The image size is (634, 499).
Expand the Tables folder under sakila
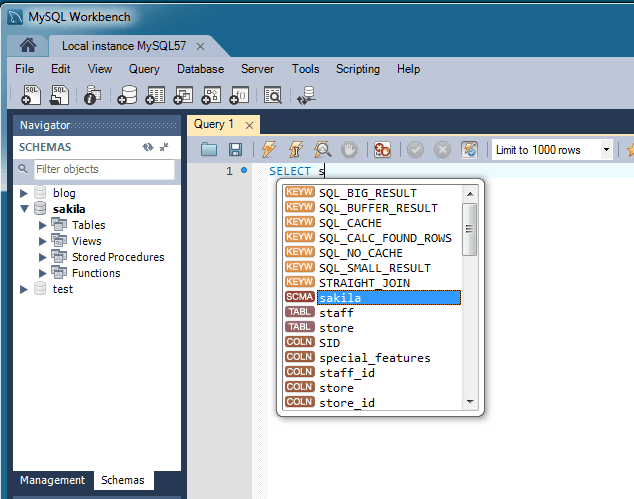click(x=43, y=225)
